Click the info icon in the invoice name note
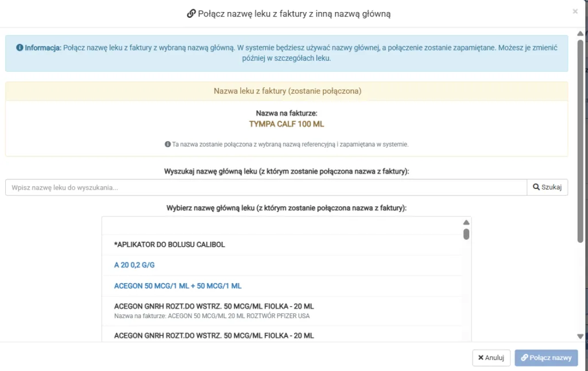 point(168,144)
